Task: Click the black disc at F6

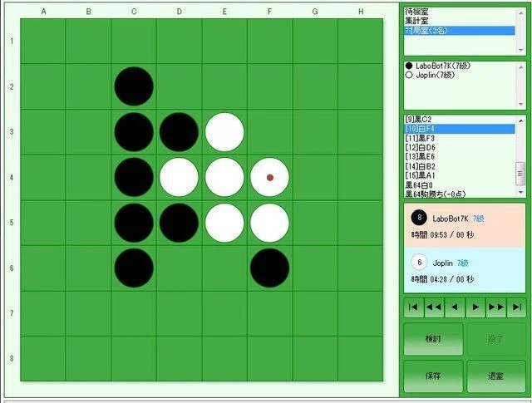Action: [x=269, y=268]
